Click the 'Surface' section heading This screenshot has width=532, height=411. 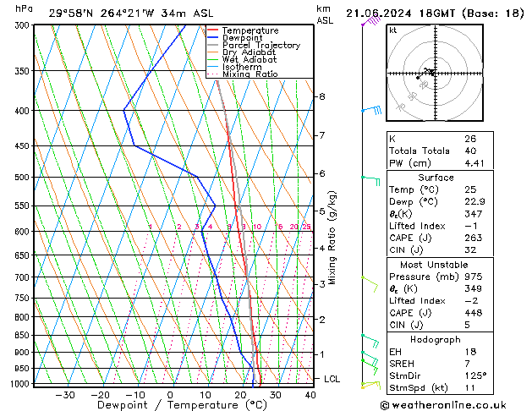(x=436, y=178)
